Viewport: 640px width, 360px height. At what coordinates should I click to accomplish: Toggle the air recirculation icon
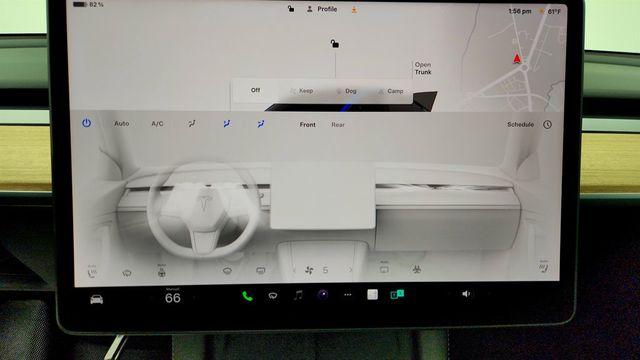click(x=384, y=268)
